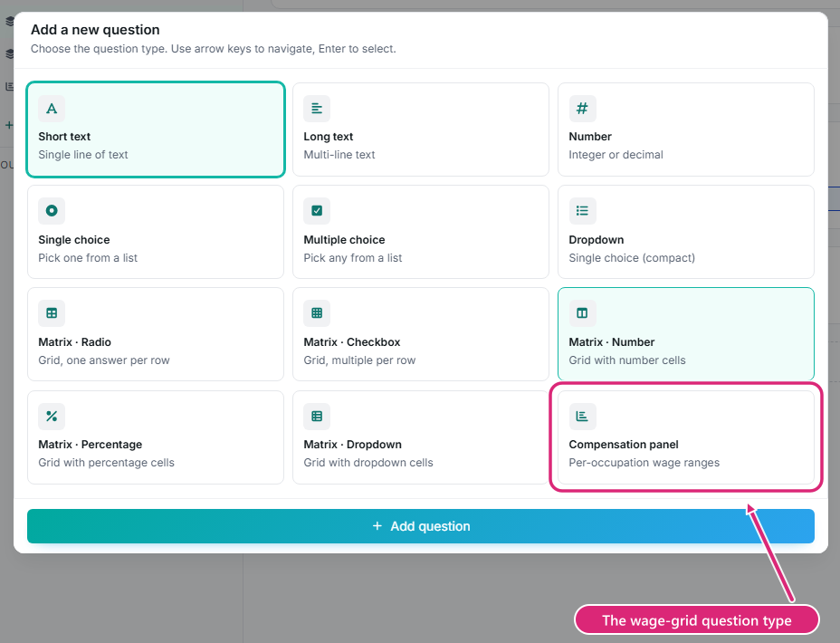Click 'Grid with dropdown cells' description
This screenshot has width=840, height=643.
pyautogui.click(x=368, y=463)
